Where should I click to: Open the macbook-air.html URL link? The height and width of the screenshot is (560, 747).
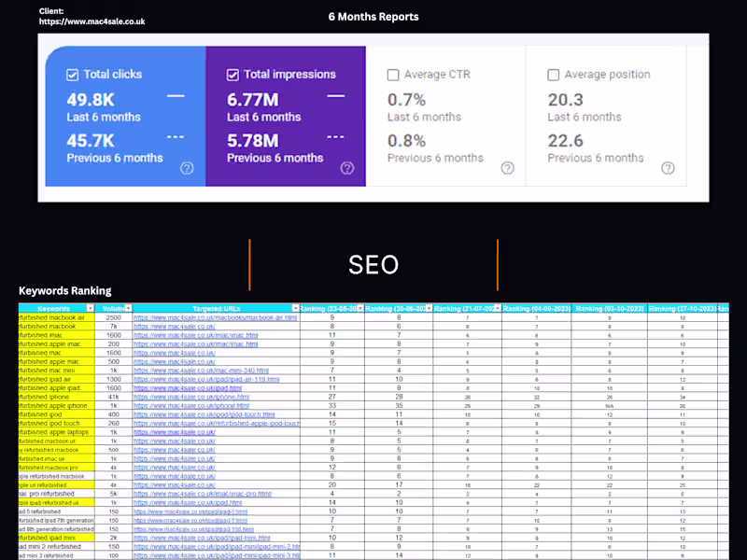coord(216,317)
